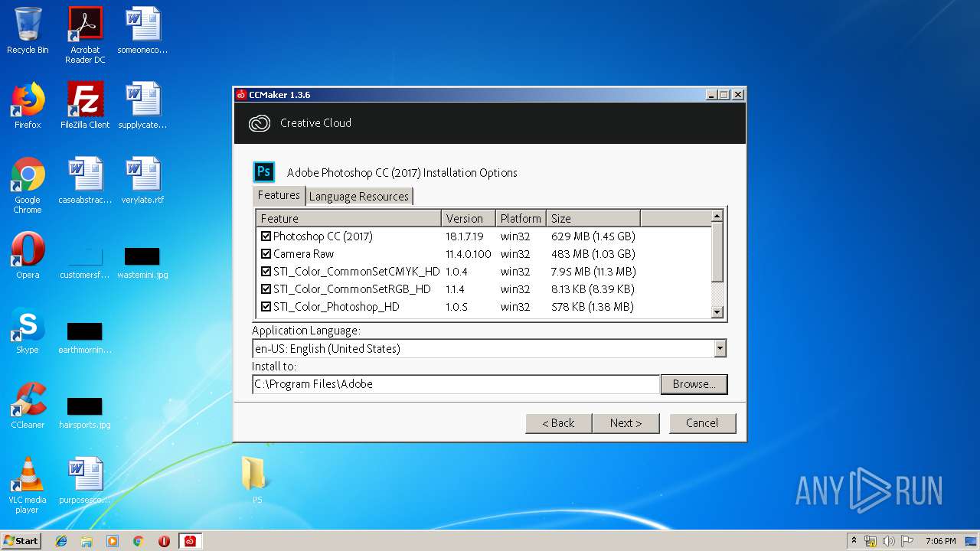Viewport: 980px width, 551px height.
Task: Select the purposesco Word document
Action: [85, 481]
